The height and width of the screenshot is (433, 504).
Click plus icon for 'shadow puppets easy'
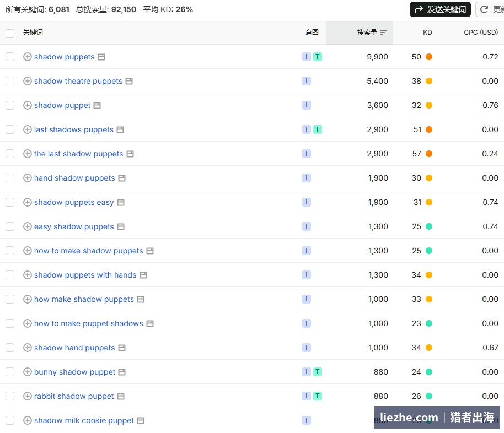point(28,202)
